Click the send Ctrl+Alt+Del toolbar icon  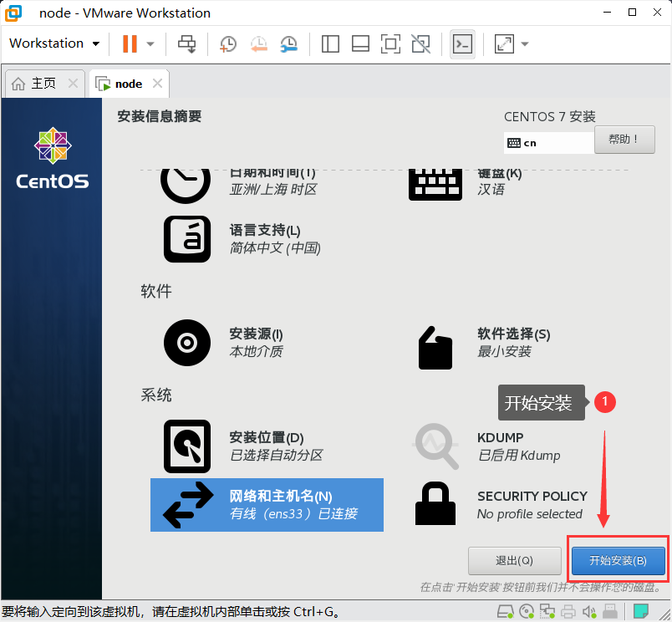tap(187, 43)
